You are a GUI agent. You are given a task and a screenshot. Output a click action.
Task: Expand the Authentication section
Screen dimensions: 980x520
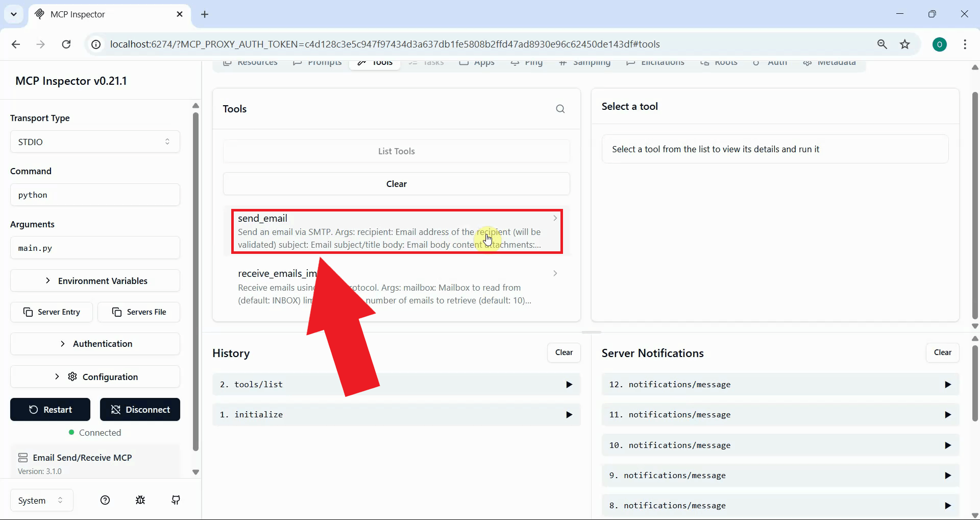click(95, 343)
